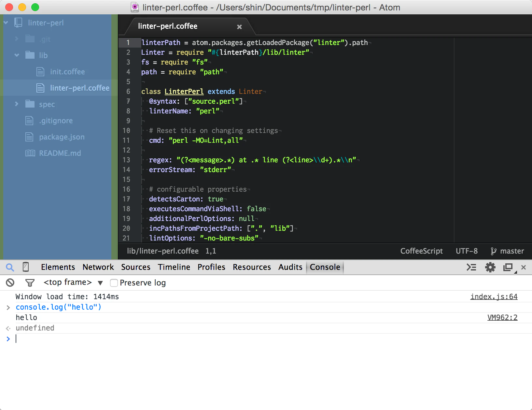
Task: Click the title bar file proxy icon
Action: click(135, 7)
